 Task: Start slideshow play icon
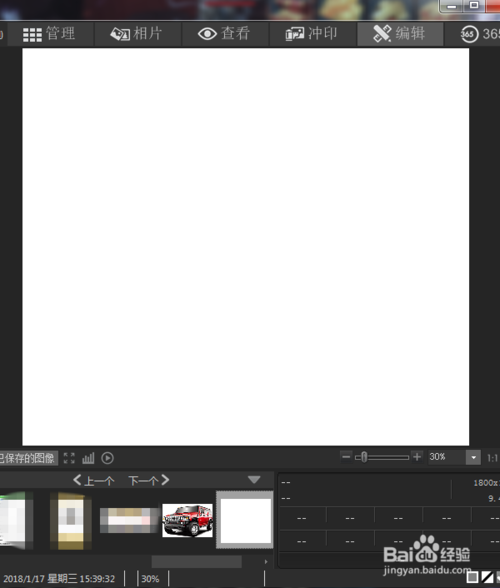click(107, 458)
